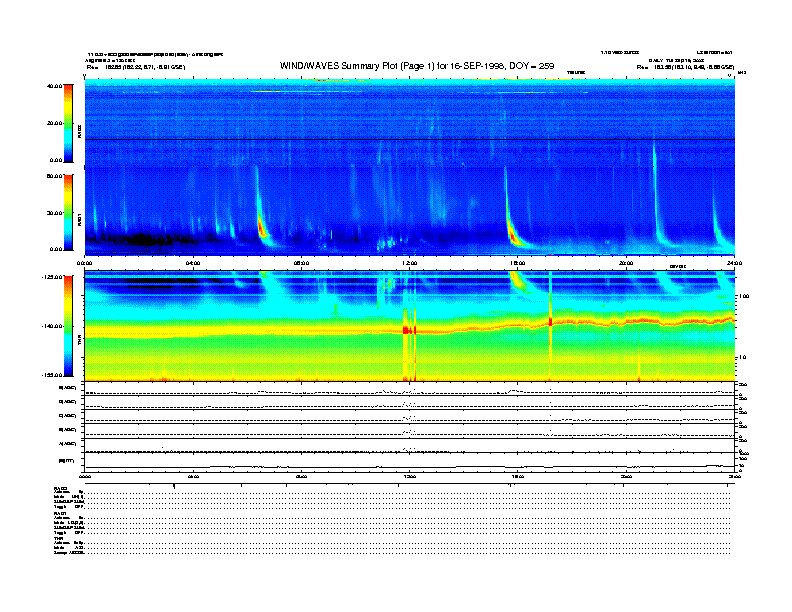Click the 16:00 tick on the bottom time axis
The height and width of the screenshot is (612, 792).
tap(517, 477)
